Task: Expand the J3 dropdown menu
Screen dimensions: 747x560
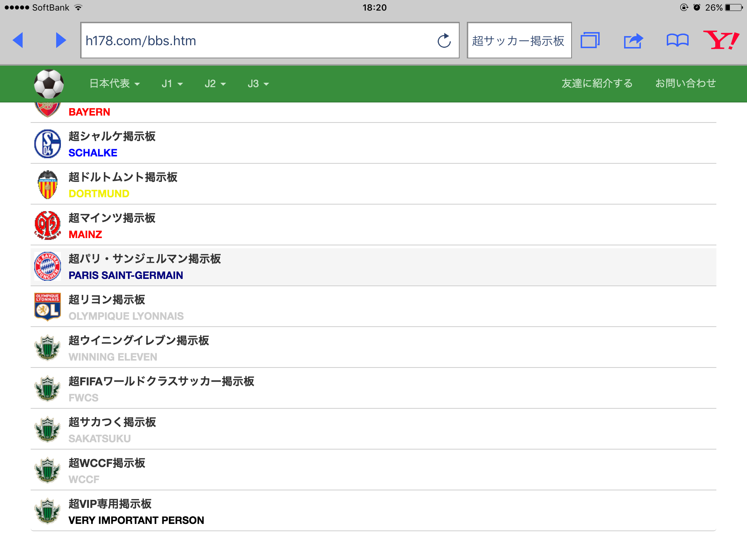Action: pos(258,83)
